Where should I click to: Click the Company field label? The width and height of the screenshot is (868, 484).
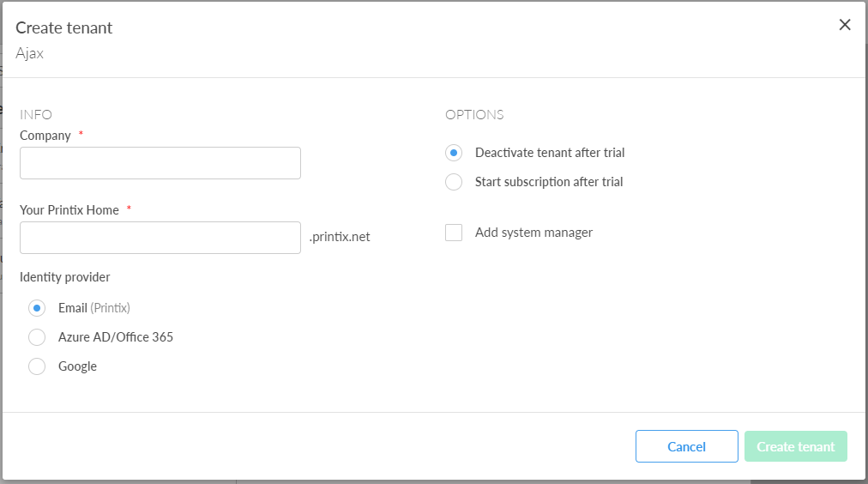(45, 136)
